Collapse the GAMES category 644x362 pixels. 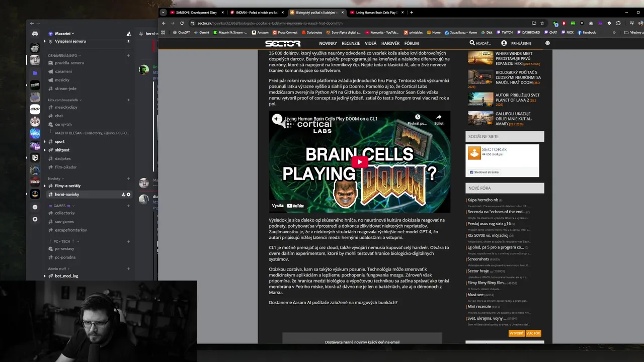pyautogui.click(x=60, y=206)
